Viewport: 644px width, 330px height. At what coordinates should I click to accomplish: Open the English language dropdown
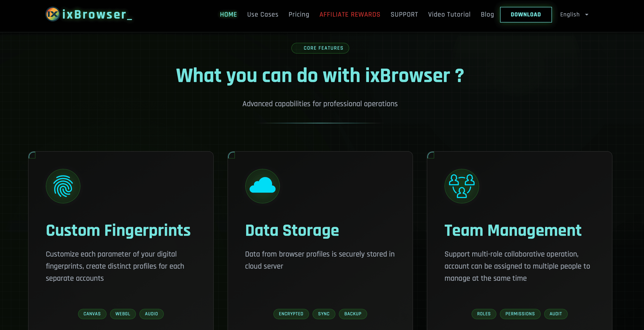[x=574, y=14]
